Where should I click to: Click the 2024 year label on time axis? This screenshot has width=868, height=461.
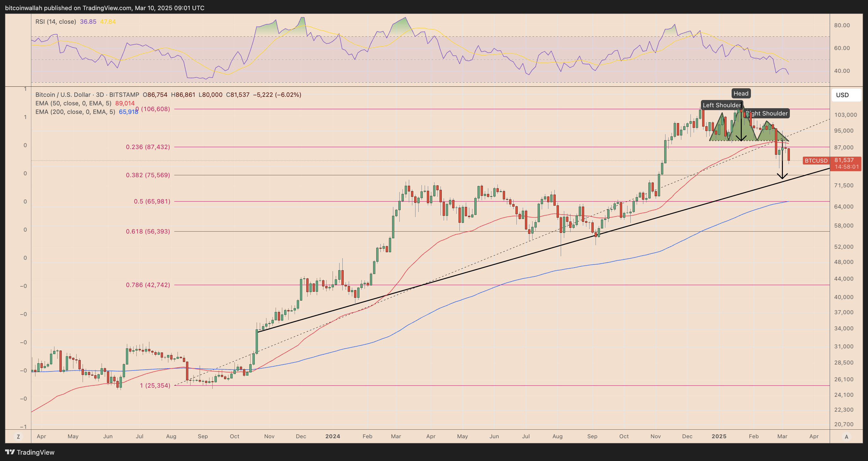coord(333,436)
